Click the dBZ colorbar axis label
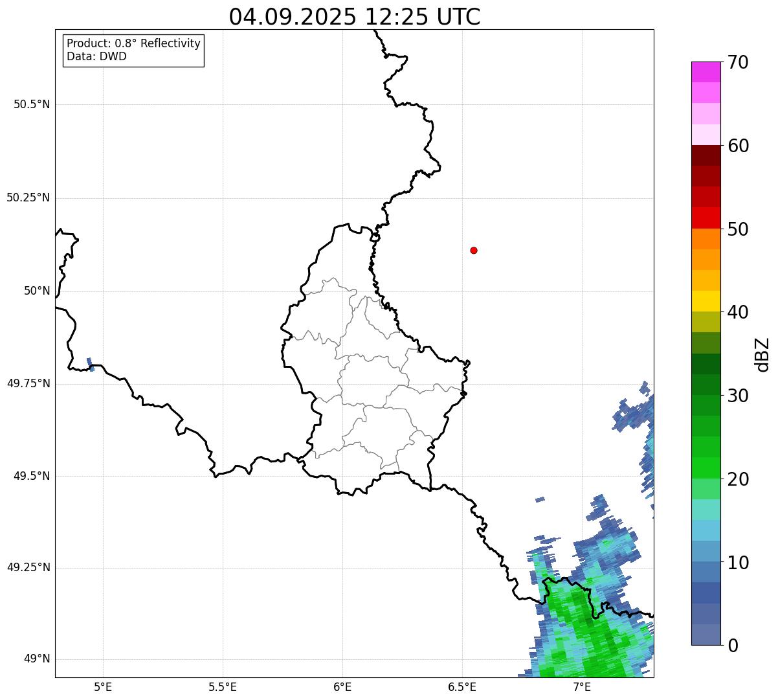The height and width of the screenshot is (700, 778). click(762, 354)
